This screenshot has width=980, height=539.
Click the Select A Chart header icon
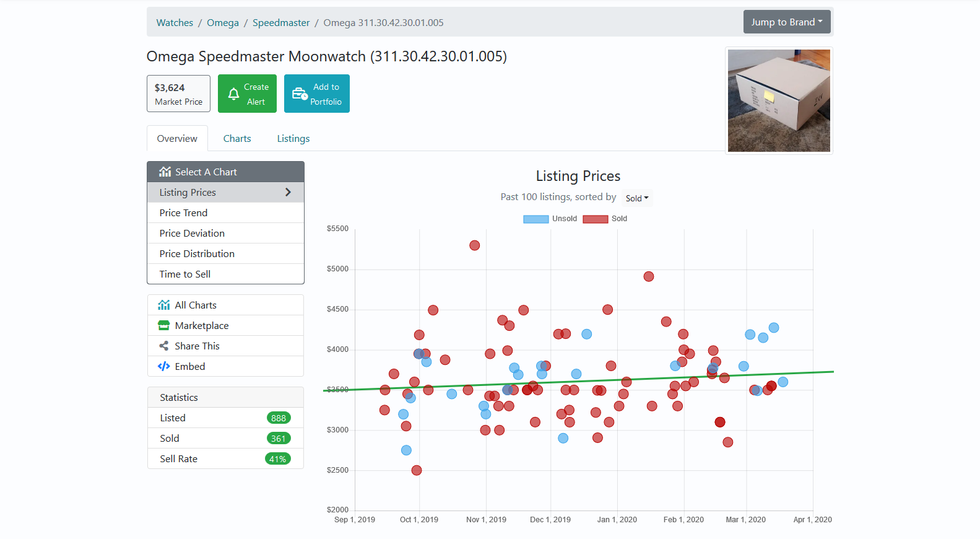165,172
